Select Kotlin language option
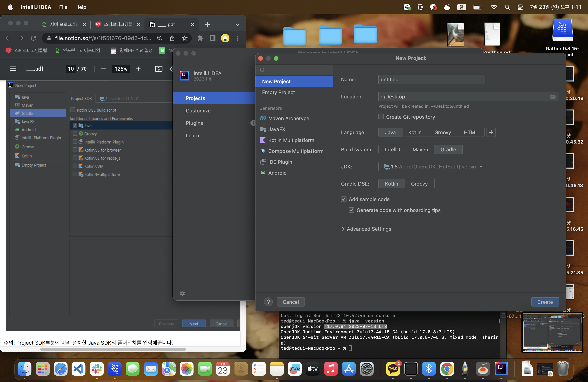 coord(415,132)
